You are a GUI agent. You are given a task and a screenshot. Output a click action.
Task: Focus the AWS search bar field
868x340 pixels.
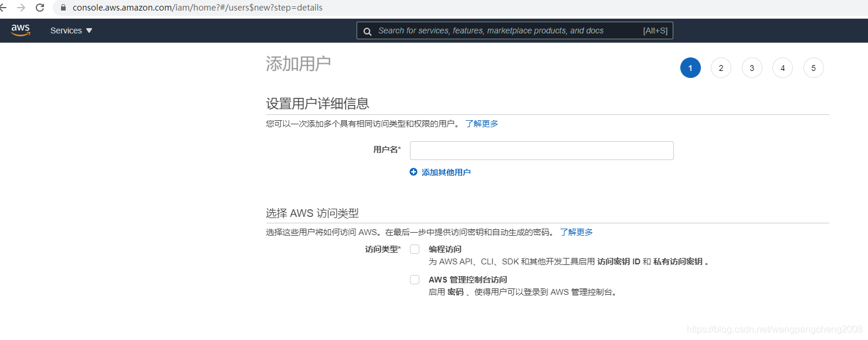pos(514,30)
